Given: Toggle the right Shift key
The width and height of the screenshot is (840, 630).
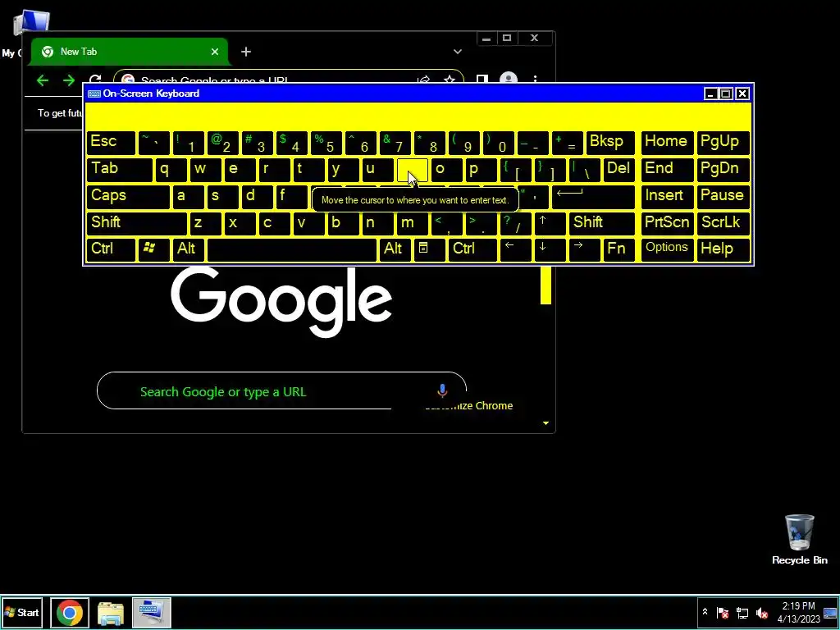Looking at the screenshot, I should 602,222.
